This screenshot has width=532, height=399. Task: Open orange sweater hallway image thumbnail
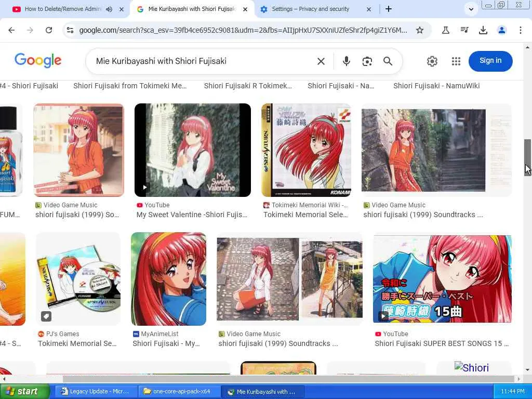coord(79,150)
